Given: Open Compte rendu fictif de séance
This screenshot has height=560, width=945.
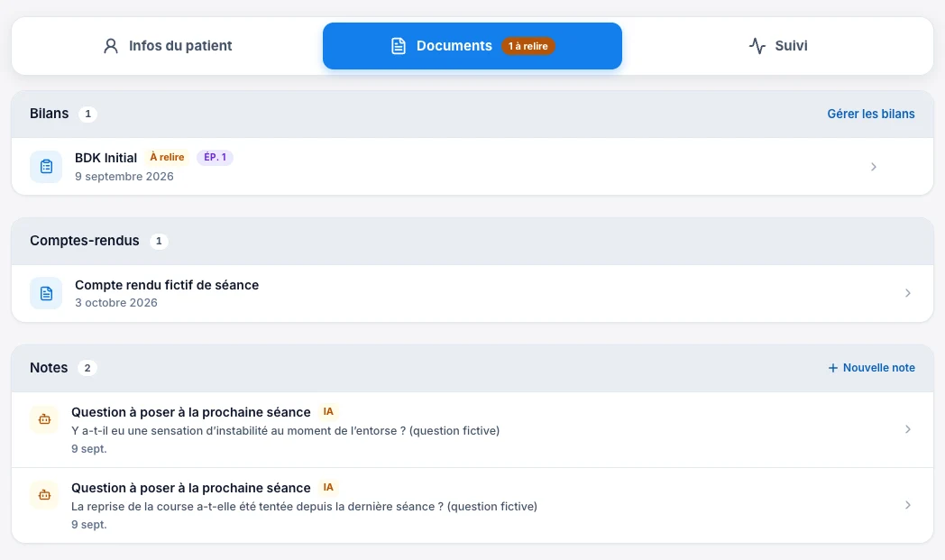Looking at the screenshot, I should click(472, 294).
